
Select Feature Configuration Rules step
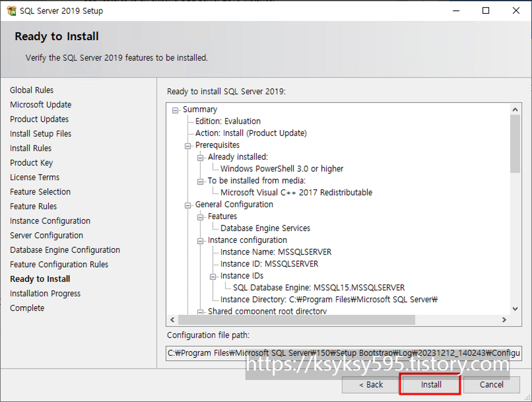(x=59, y=264)
